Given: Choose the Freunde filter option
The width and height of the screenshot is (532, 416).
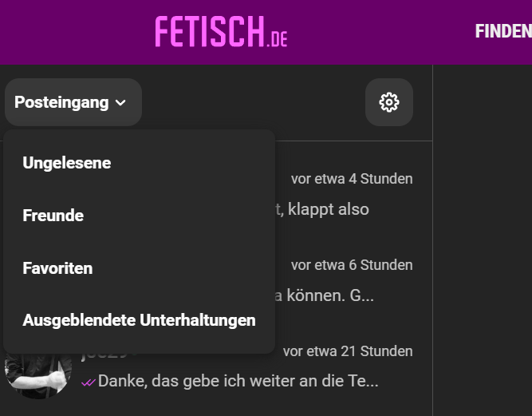Looking at the screenshot, I should click(53, 216).
